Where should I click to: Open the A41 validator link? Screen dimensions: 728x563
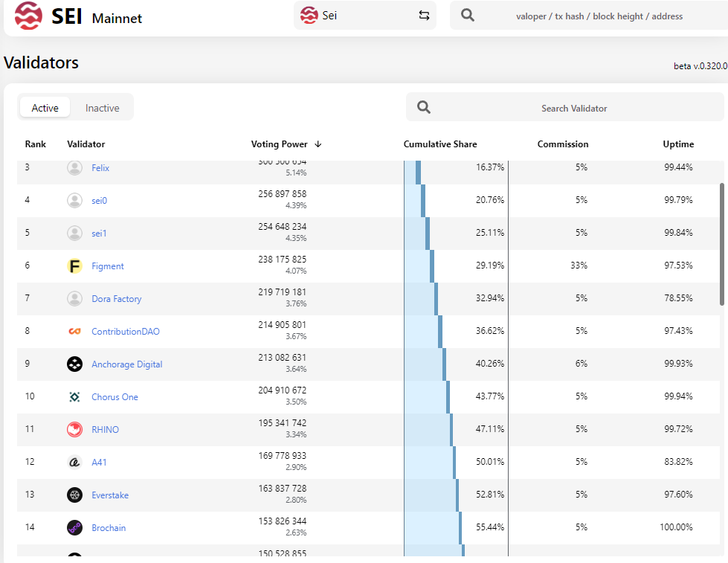pyautogui.click(x=99, y=463)
